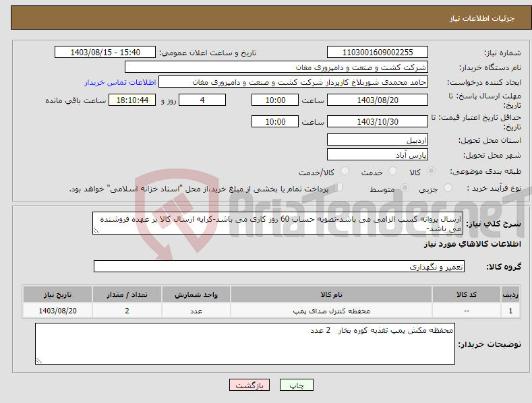Click the اطلاعات کالاهای مورد نیاز heading
The width and height of the screenshot is (532, 403).
click(472, 244)
